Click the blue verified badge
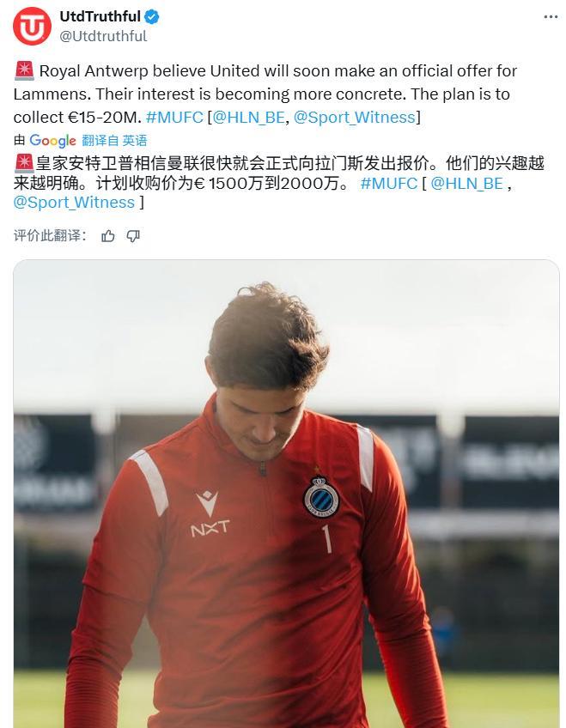Screen dimensions: 566x728 click(x=152, y=16)
